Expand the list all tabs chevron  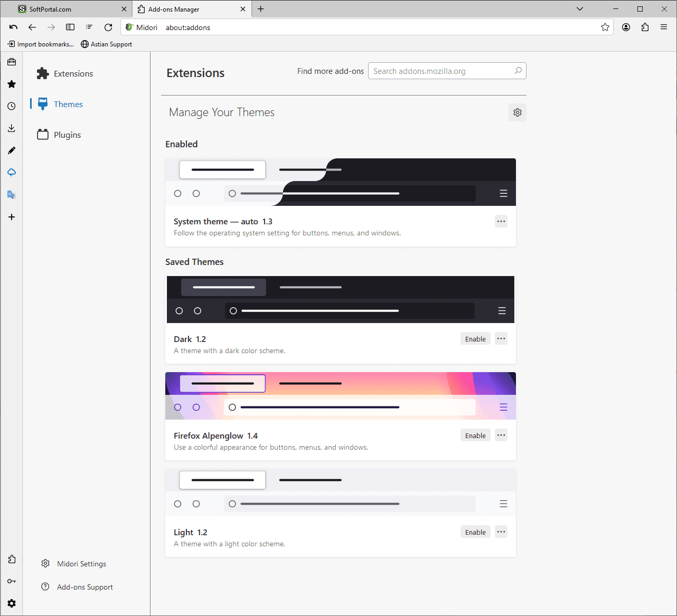pyautogui.click(x=580, y=9)
